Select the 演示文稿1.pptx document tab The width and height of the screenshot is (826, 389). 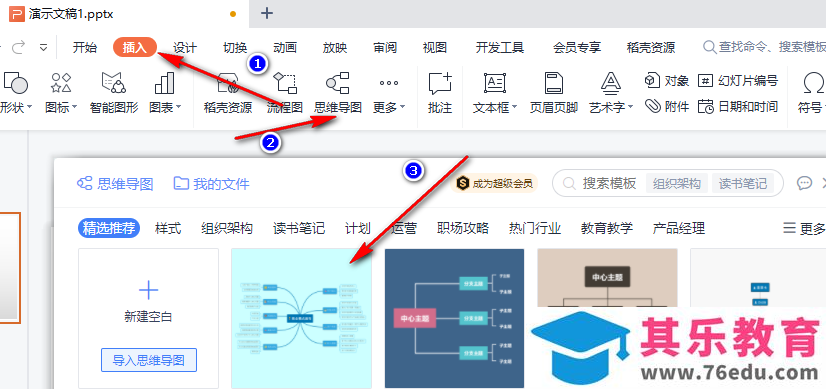tap(124, 14)
